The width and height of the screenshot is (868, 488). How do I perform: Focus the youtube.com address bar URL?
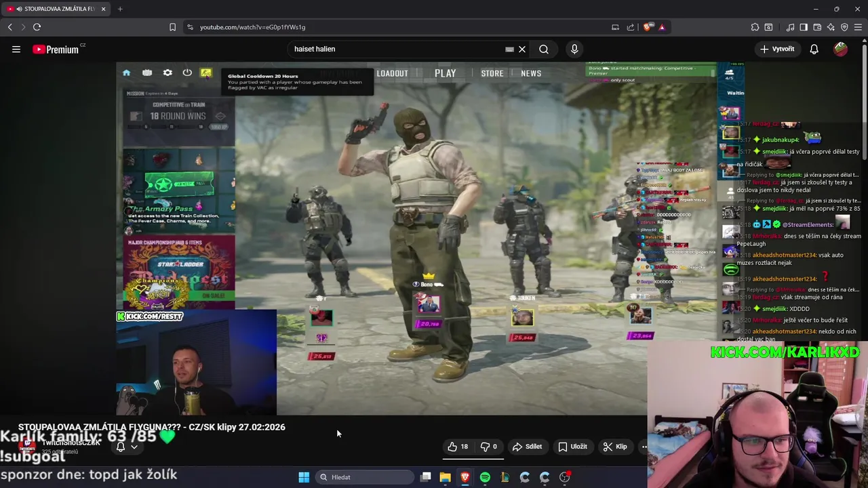(252, 27)
